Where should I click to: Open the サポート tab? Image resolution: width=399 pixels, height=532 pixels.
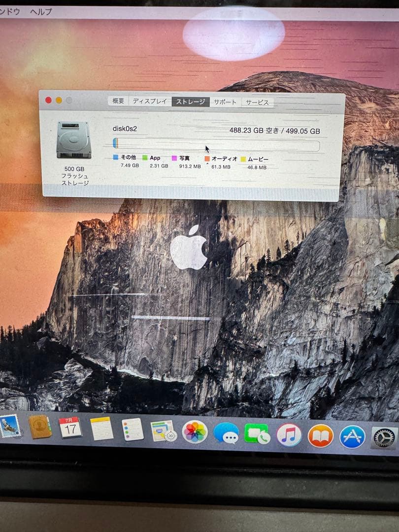(x=225, y=102)
